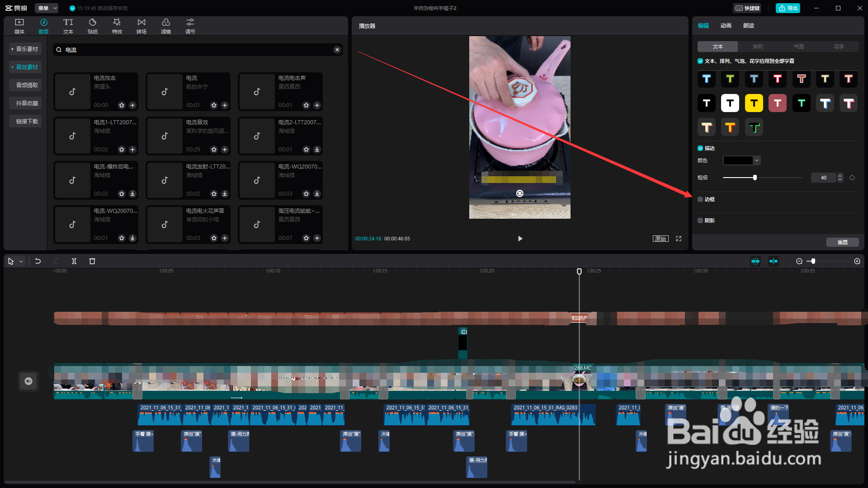Click the delete trash icon in timeline toolbar
The width and height of the screenshot is (868, 488).
(92, 261)
